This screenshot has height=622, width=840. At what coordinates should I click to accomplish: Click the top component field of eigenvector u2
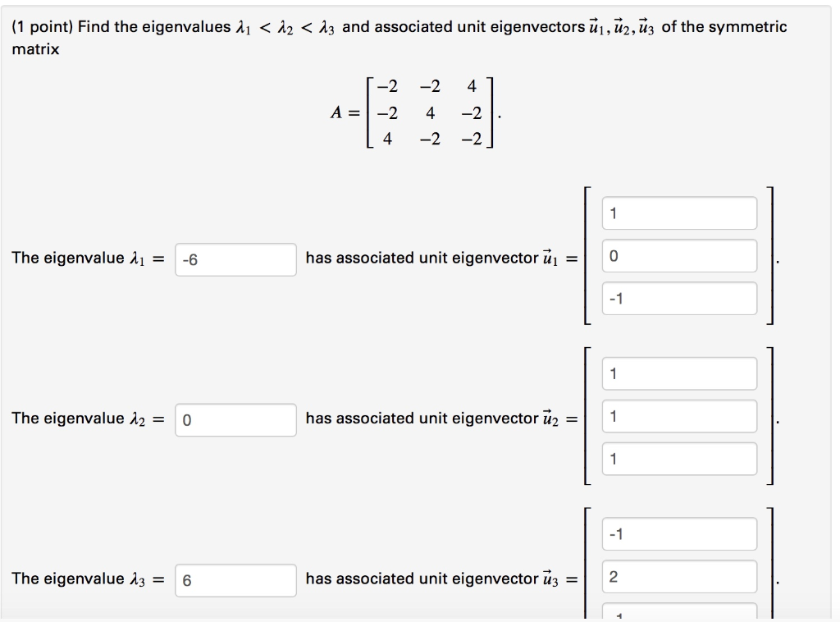coord(679,373)
